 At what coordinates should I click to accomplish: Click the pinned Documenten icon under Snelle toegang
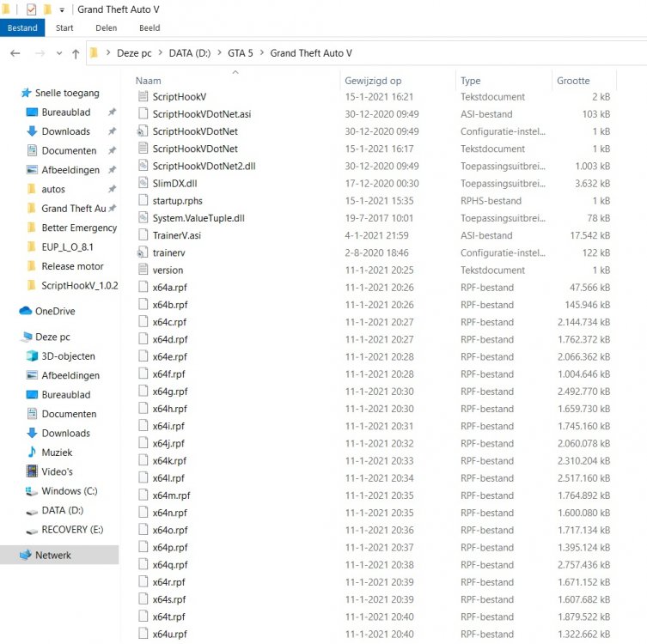click(x=32, y=150)
